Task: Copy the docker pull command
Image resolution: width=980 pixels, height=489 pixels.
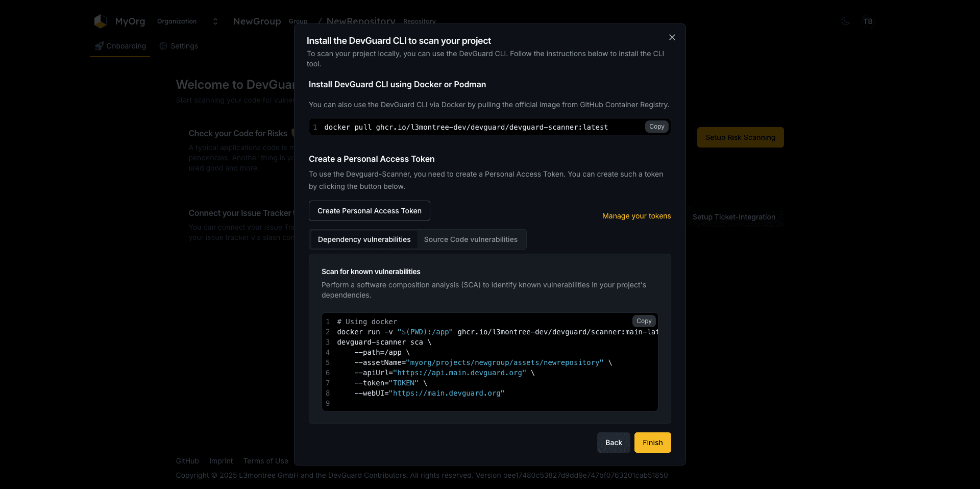Action: (x=656, y=127)
